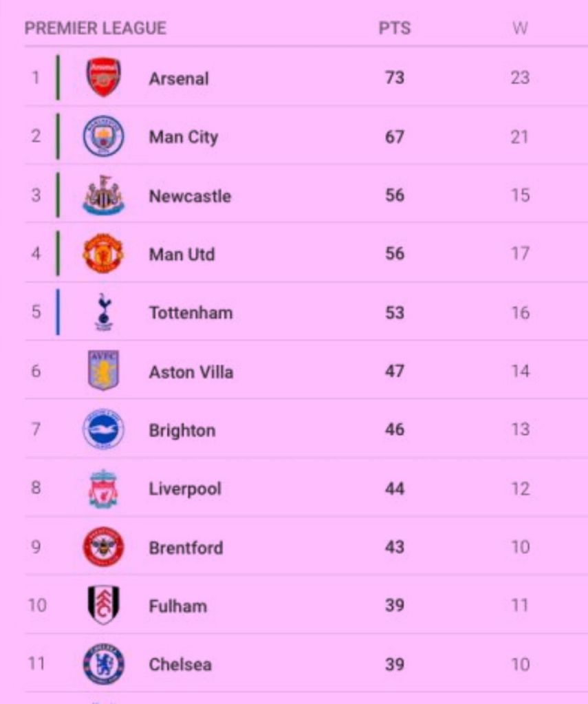Click Man City's 67 points value
The height and width of the screenshot is (704, 588).
coord(395,136)
